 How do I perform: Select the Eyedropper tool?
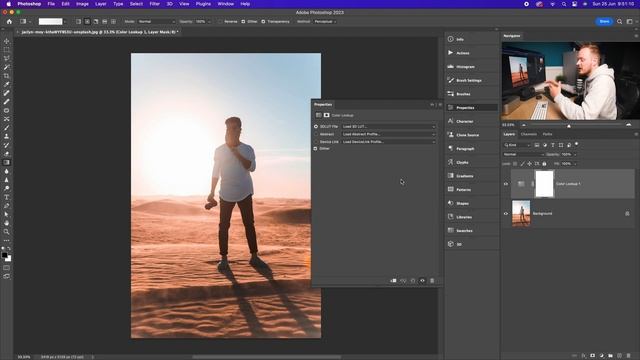coord(7,84)
